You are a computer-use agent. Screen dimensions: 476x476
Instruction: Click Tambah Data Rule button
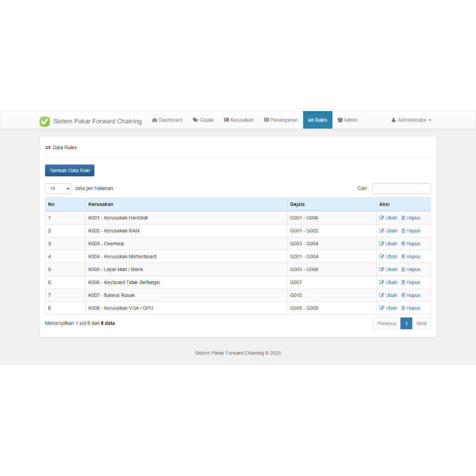coord(70,170)
